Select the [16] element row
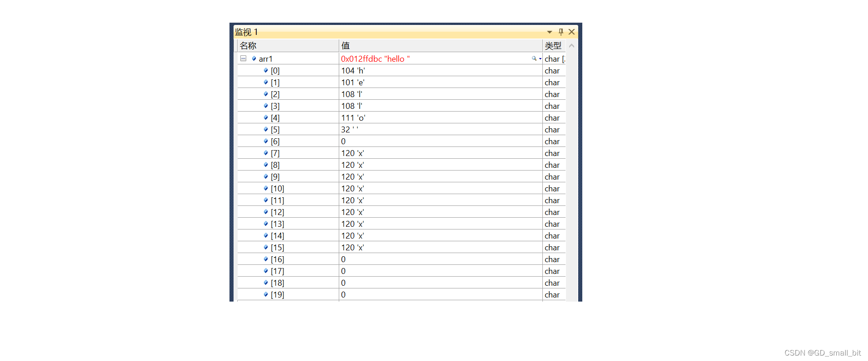The width and height of the screenshot is (868, 361). (x=401, y=259)
